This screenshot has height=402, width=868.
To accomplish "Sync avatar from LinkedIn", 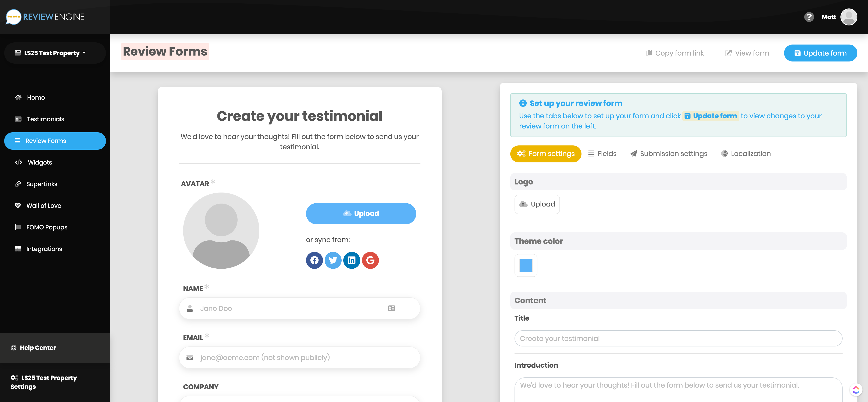I will [x=351, y=260].
